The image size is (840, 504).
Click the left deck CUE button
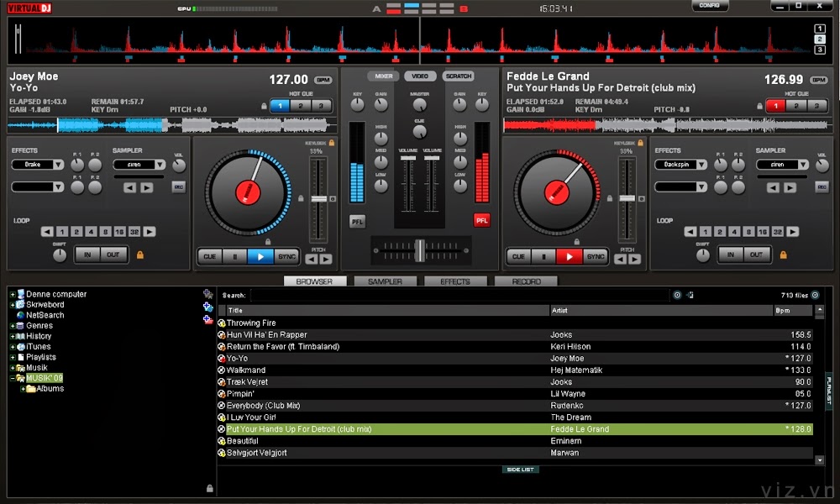[x=209, y=256]
